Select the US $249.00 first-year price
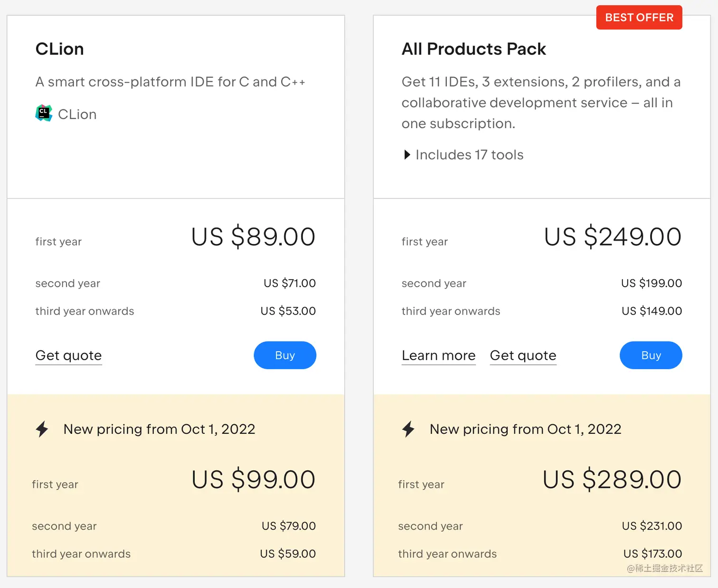The height and width of the screenshot is (588, 718). (x=612, y=237)
